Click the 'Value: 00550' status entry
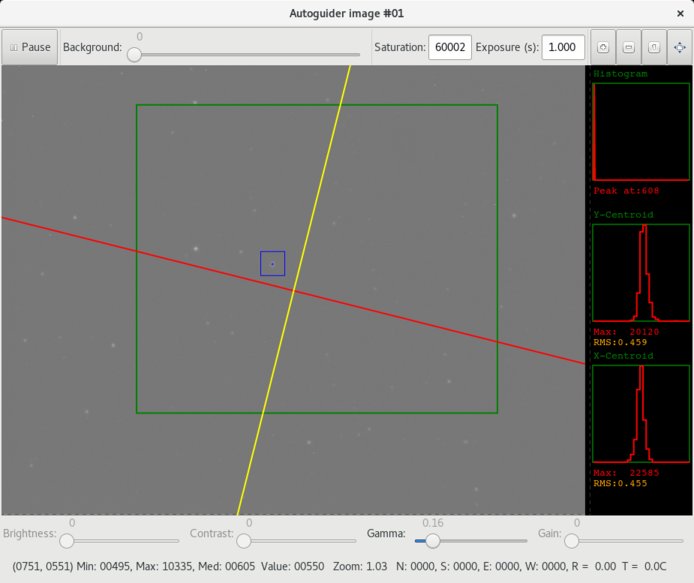 [293, 566]
